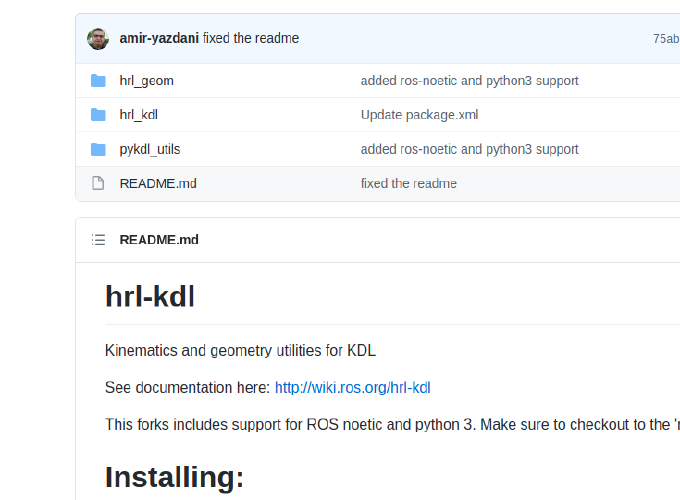Open the pykdl_utils directory
This screenshot has width=680, height=500.
[150, 150]
